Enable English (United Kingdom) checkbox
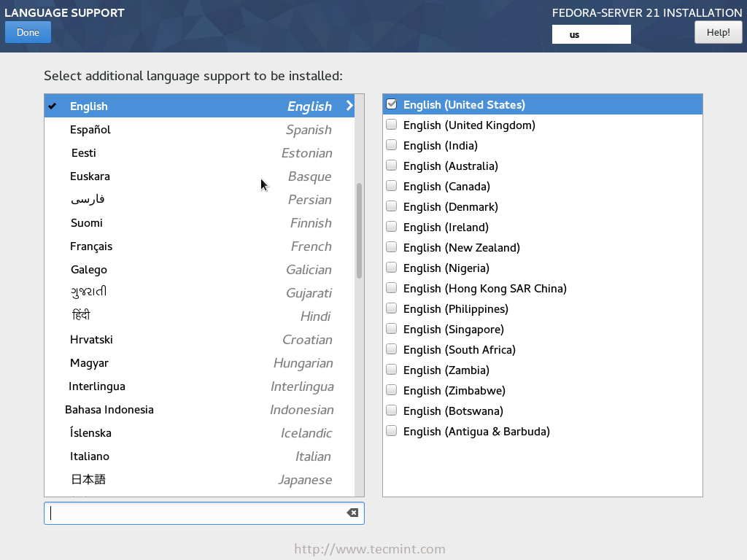Screen dimensions: 747x560 pos(392,125)
